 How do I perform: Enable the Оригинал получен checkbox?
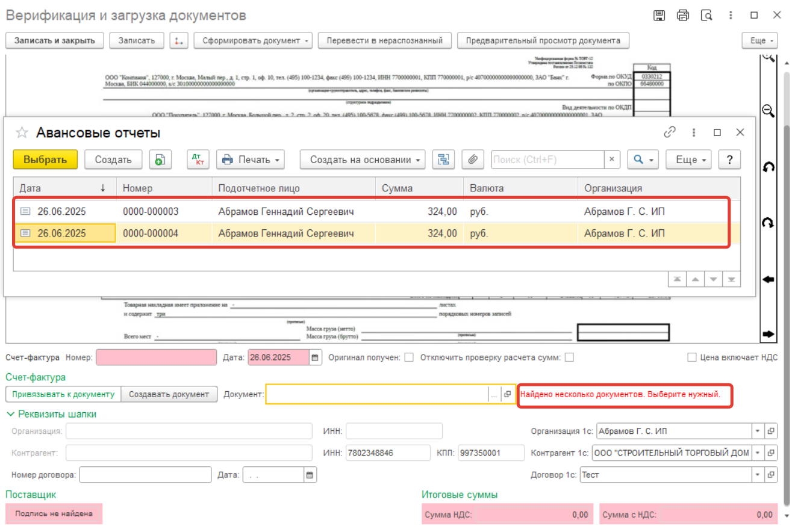[x=409, y=357]
